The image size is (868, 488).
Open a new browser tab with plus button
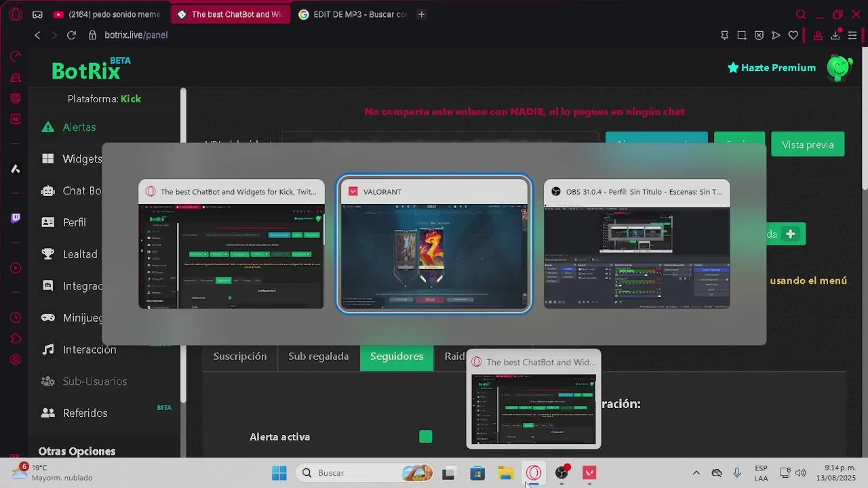coord(421,14)
